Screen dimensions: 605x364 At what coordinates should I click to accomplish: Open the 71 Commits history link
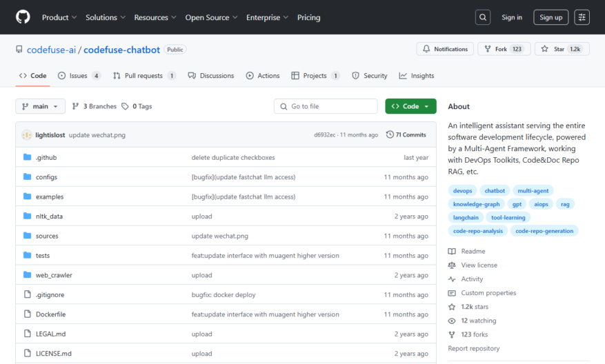(x=406, y=134)
